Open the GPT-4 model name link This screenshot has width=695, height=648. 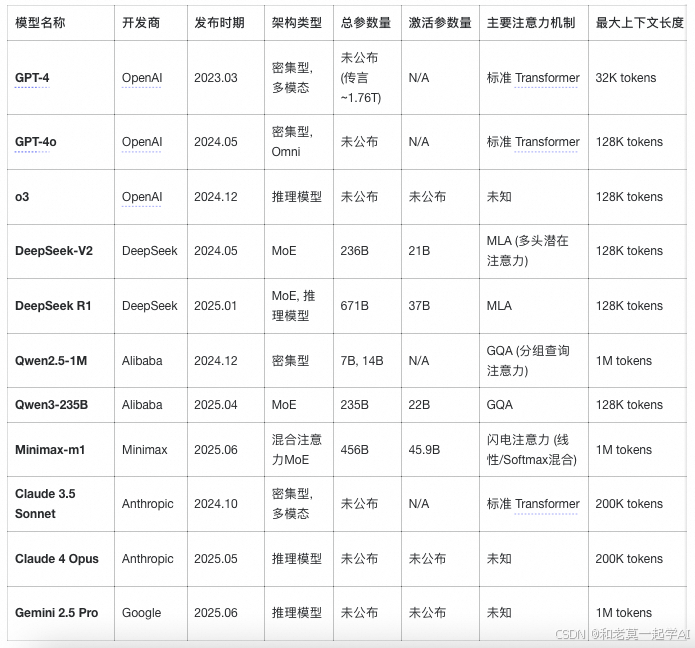(32, 78)
